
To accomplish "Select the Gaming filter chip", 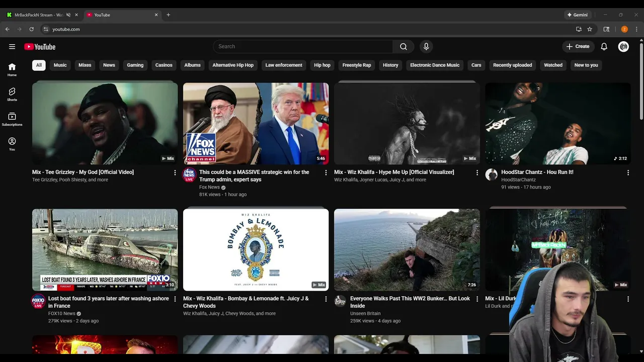I will click(x=135, y=65).
